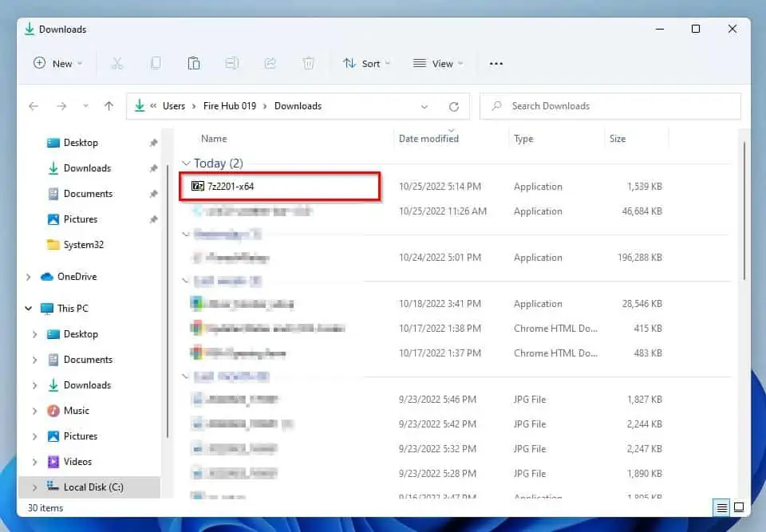766x532 pixels.
Task: Click the Users breadcrumb
Action: click(174, 106)
